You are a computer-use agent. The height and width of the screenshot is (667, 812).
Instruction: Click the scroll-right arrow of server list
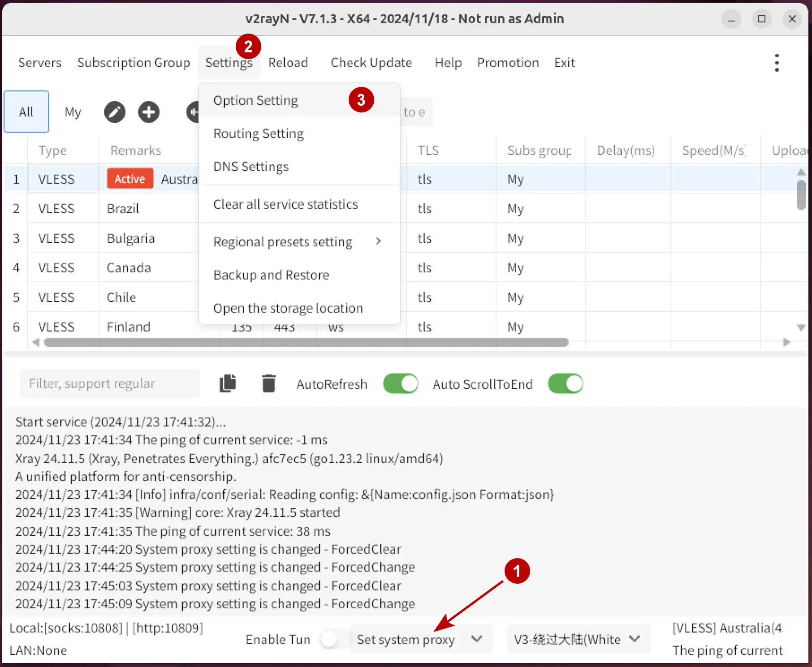[x=786, y=342]
